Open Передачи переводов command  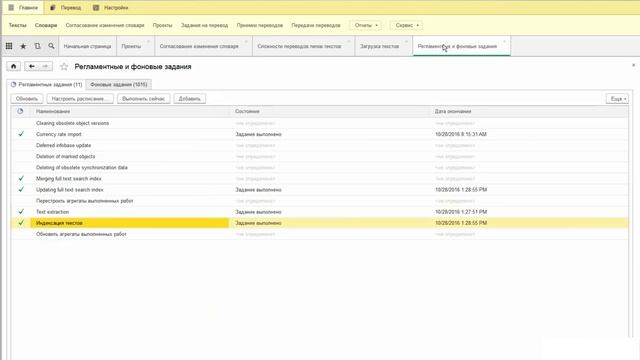pos(316,25)
